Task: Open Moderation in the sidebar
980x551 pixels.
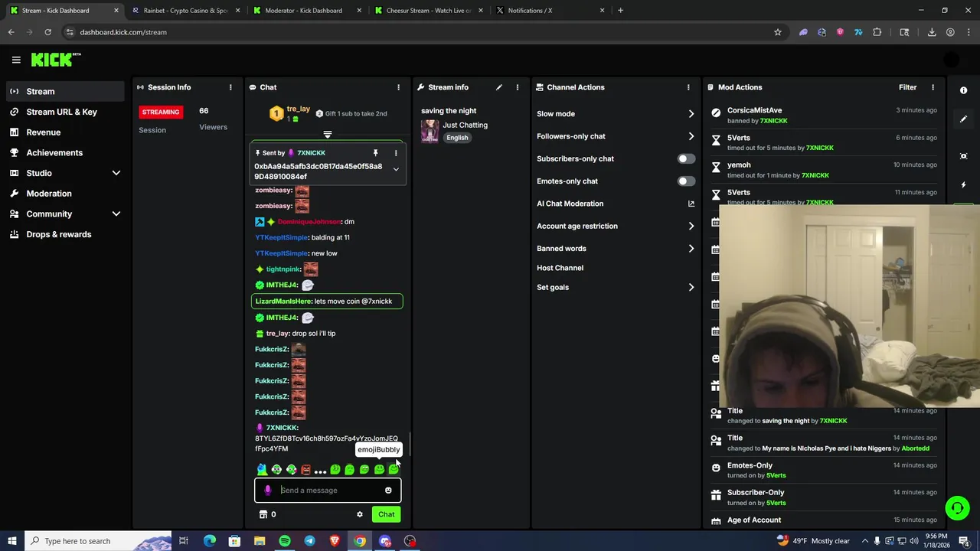Action: tap(65, 194)
